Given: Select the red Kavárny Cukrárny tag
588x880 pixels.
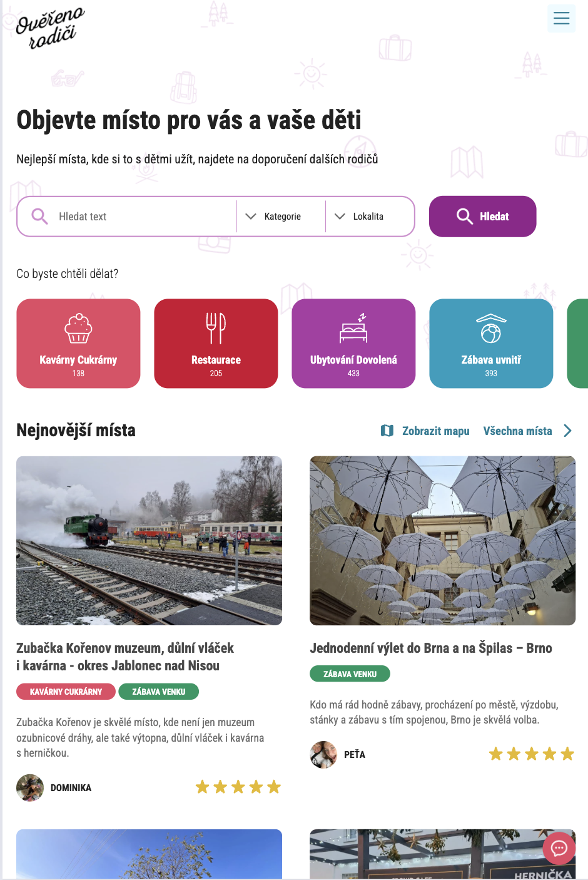Looking at the screenshot, I should pos(66,692).
